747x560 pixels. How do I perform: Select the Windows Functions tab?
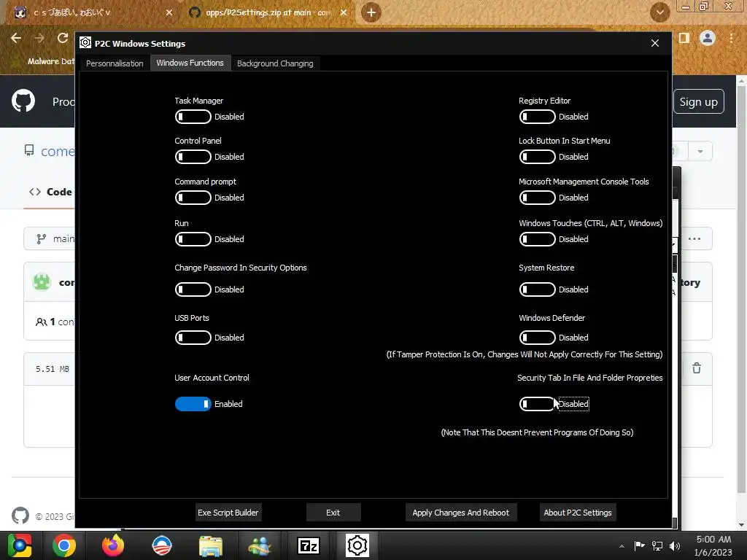click(x=190, y=63)
